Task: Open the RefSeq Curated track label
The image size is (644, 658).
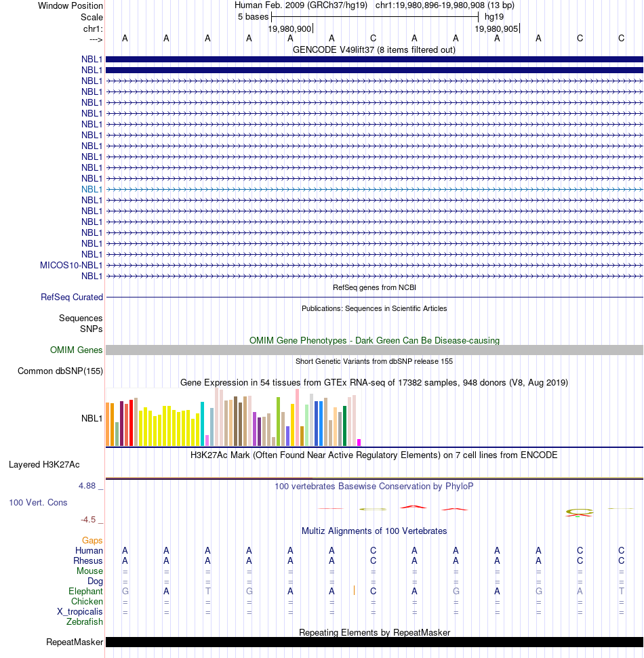Action: [x=72, y=297]
